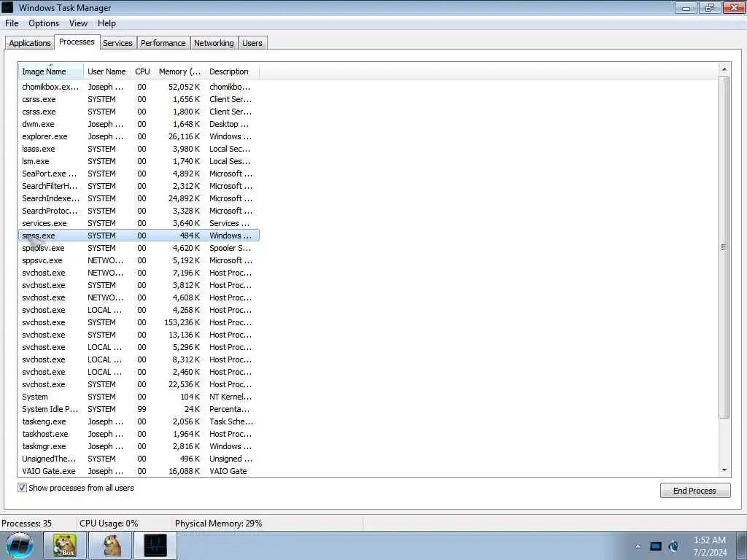Select the explorer.exe process

point(139,136)
